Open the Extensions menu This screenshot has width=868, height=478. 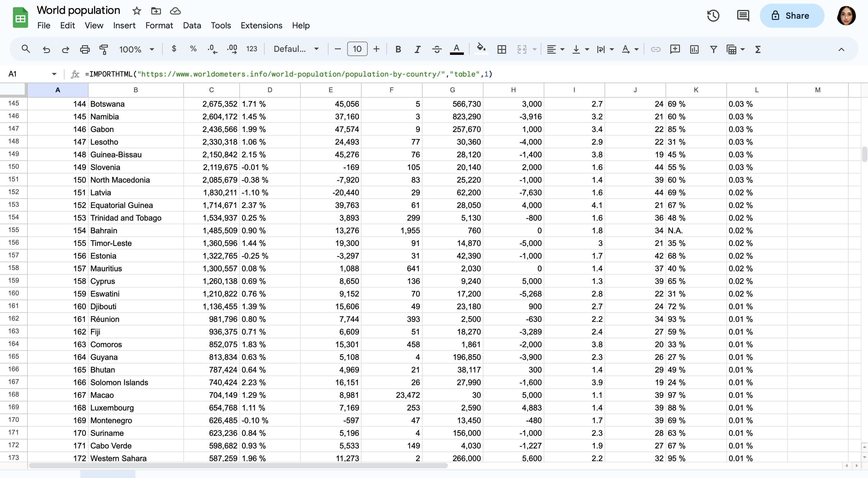[x=261, y=25]
